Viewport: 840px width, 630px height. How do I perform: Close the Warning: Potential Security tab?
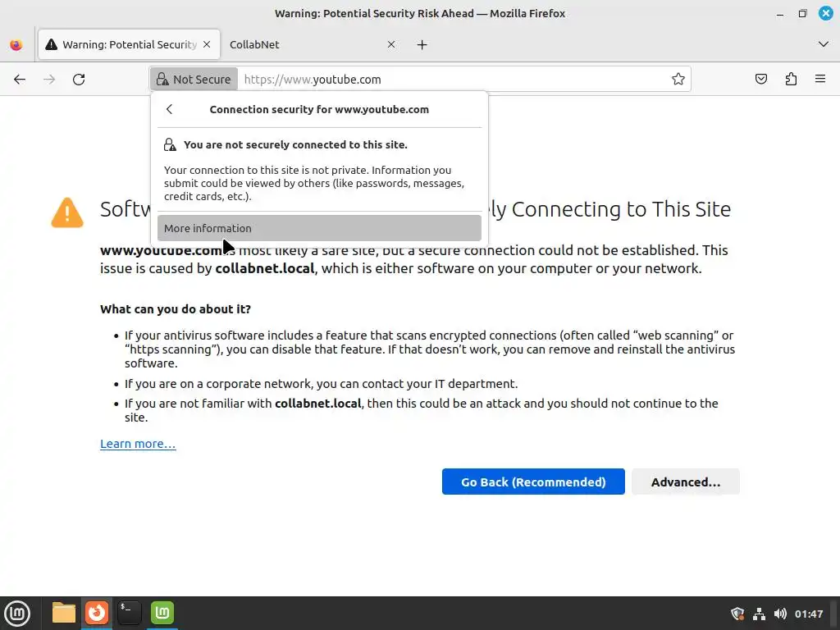[x=207, y=44]
